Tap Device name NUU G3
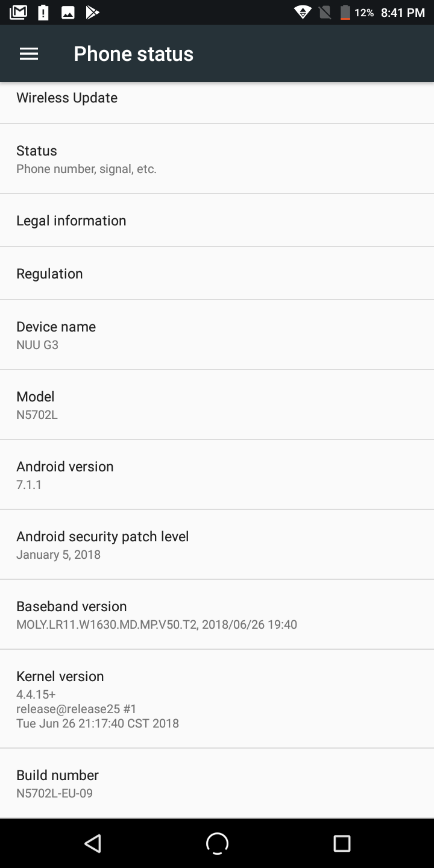This screenshot has width=434, height=868. coord(217,335)
